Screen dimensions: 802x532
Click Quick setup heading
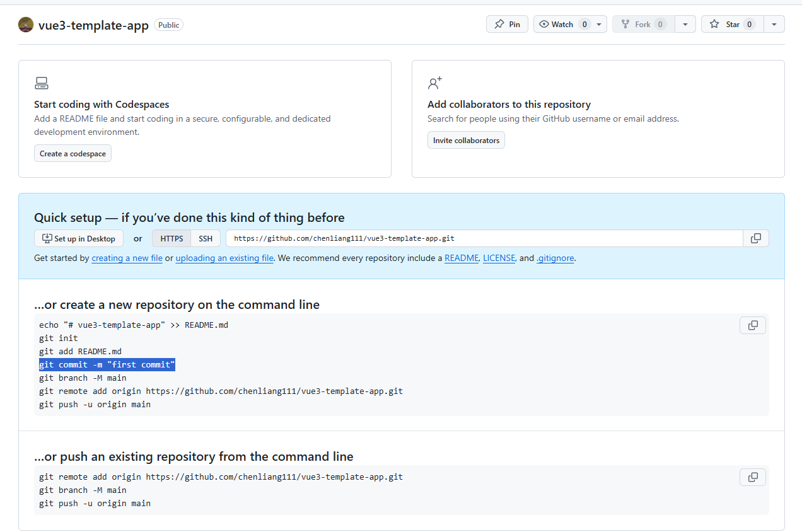click(x=189, y=217)
